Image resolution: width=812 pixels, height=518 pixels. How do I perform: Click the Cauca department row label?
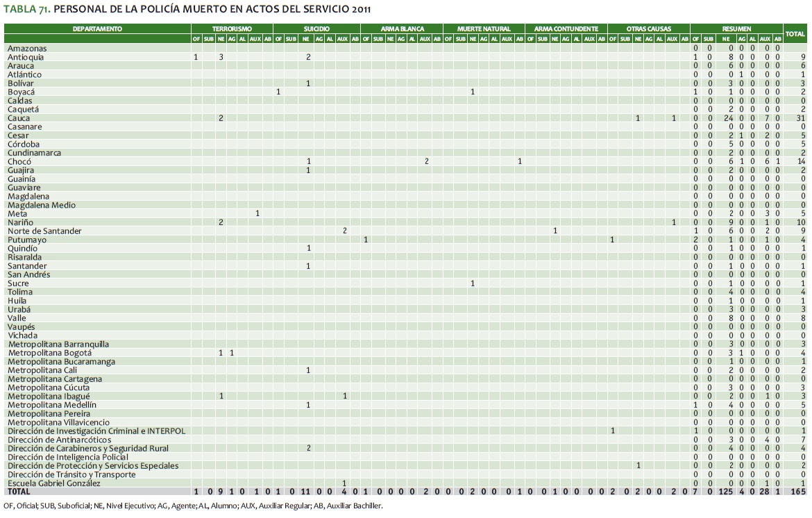pyautogui.click(x=19, y=118)
